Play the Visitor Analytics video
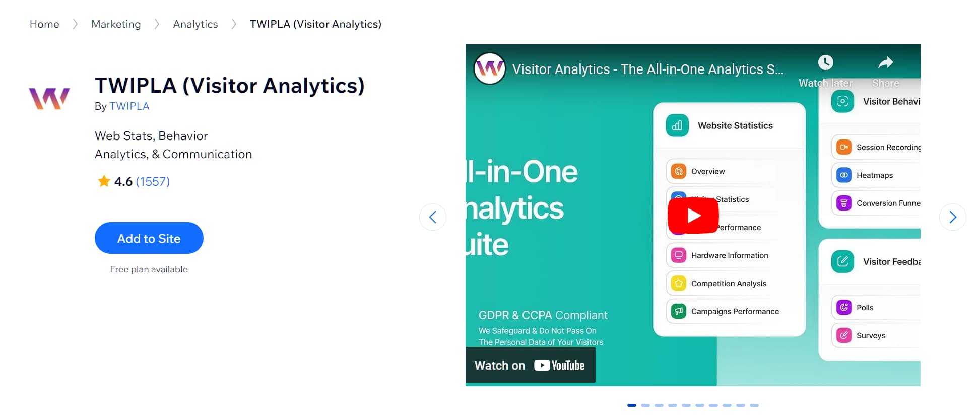Image resolution: width=980 pixels, height=419 pixels. (x=693, y=215)
